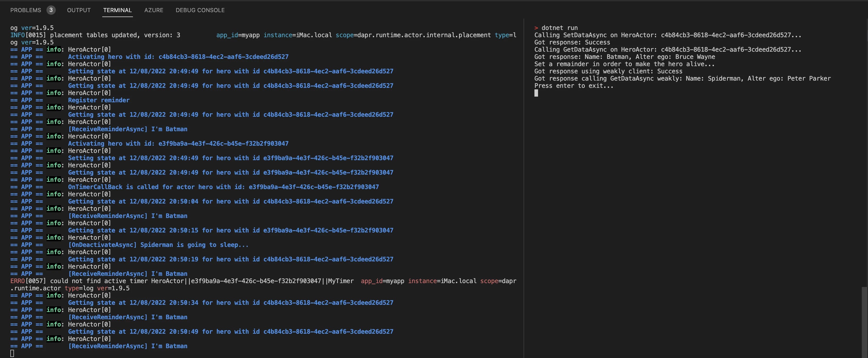
Task: Open the Azure tab
Action: click(154, 10)
